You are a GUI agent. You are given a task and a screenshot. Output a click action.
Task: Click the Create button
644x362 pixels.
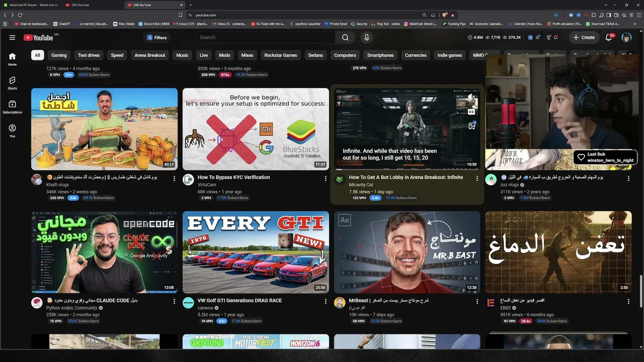coord(584,37)
